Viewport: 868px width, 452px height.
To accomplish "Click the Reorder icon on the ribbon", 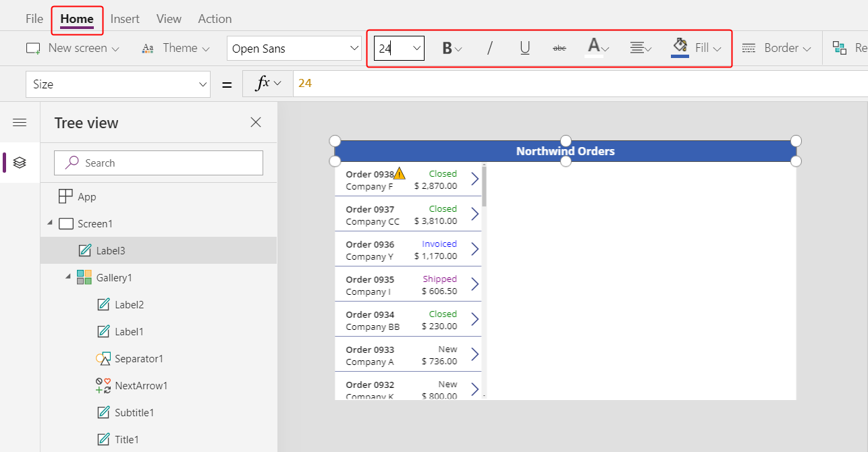I will [839, 47].
